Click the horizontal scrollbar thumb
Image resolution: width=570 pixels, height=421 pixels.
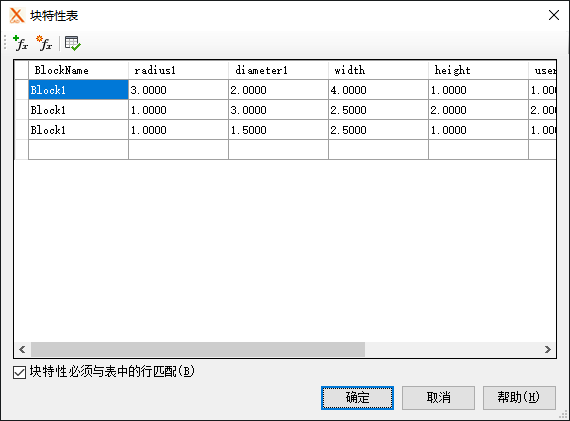tap(198, 349)
